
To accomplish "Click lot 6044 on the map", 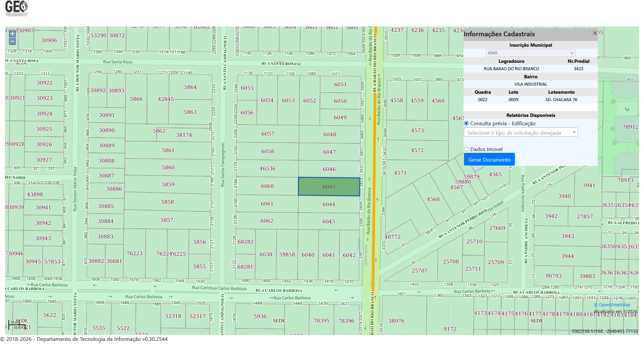I will 329,204.
